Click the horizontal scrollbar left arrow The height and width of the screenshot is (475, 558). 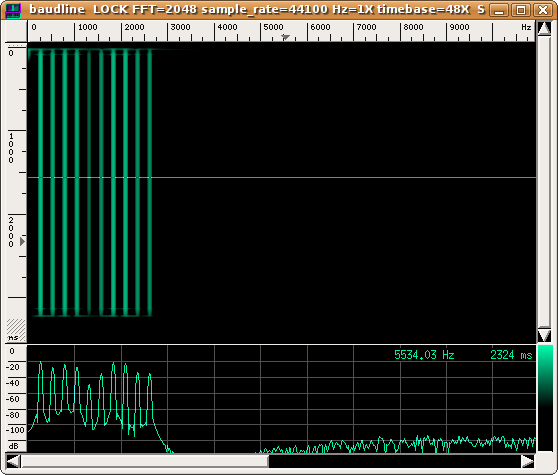[13, 462]
